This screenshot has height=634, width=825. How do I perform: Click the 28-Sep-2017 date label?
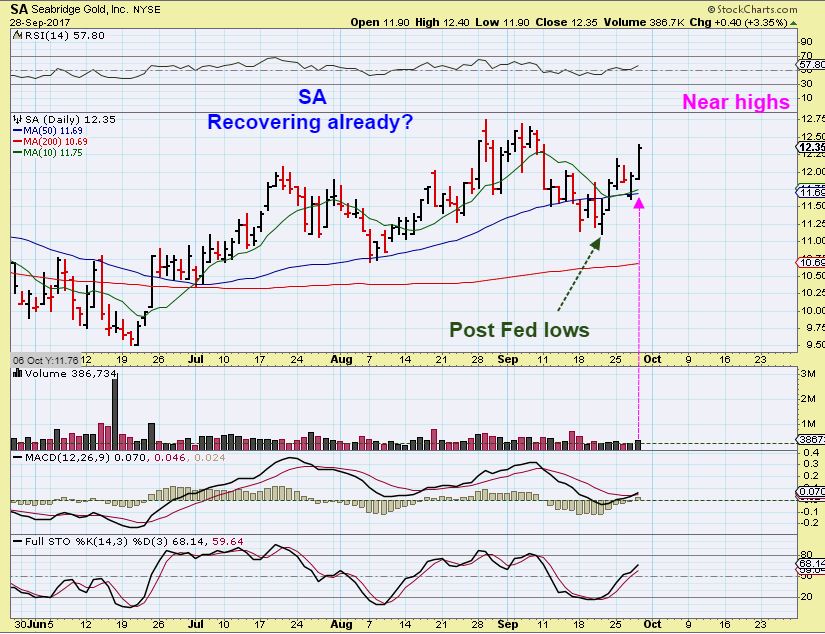pyautogui.click(x=40, y=23)
